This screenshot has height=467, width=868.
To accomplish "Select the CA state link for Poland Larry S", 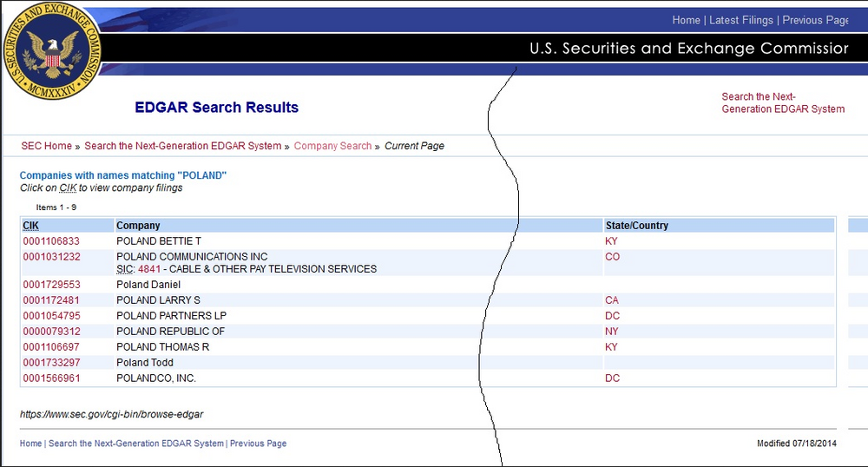I will coord(612,300).
